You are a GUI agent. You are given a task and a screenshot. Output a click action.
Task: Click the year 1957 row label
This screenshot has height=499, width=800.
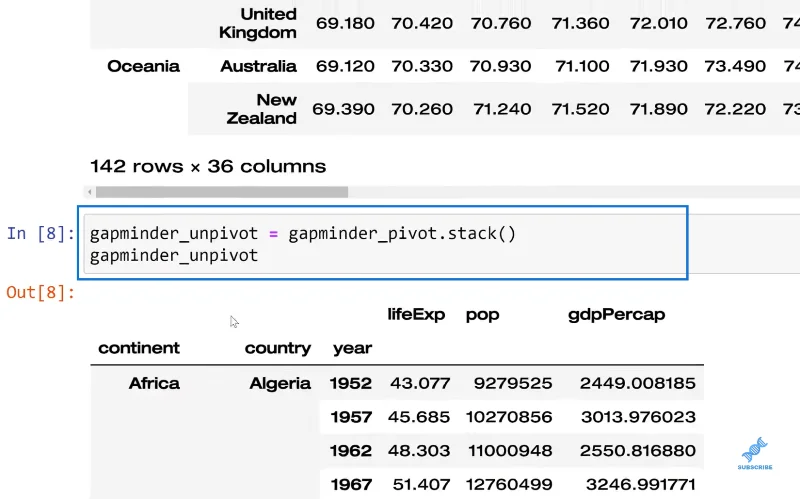(351, 417)
